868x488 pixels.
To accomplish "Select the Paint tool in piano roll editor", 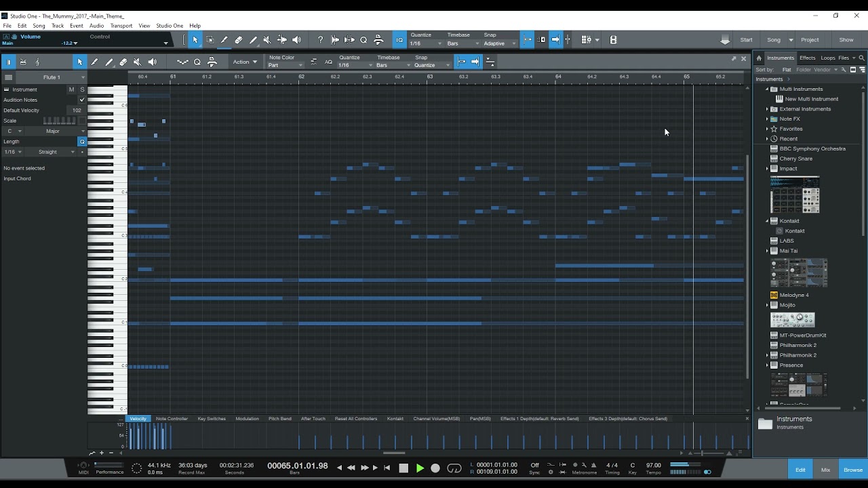I will pos(108,62).
